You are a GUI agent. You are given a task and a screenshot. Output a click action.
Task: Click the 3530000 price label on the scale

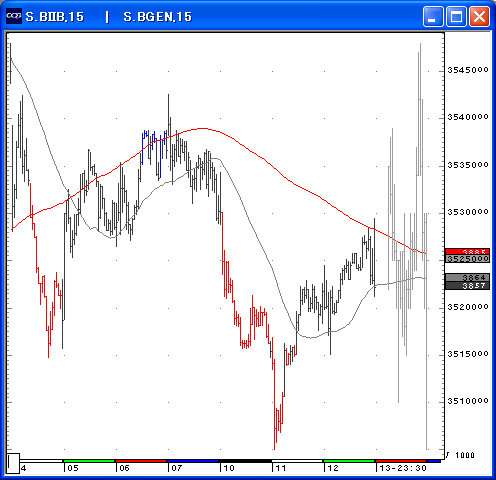point(468,212)
